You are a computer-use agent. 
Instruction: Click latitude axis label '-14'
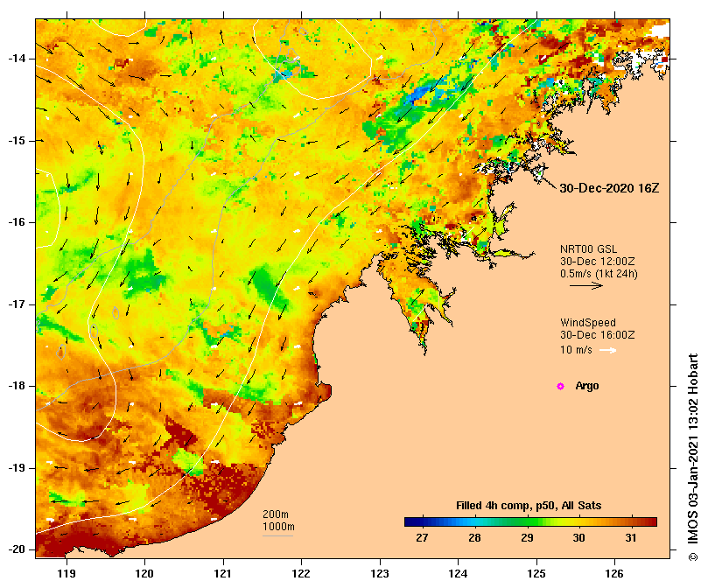pyautogui.click(x=17, y=59)
